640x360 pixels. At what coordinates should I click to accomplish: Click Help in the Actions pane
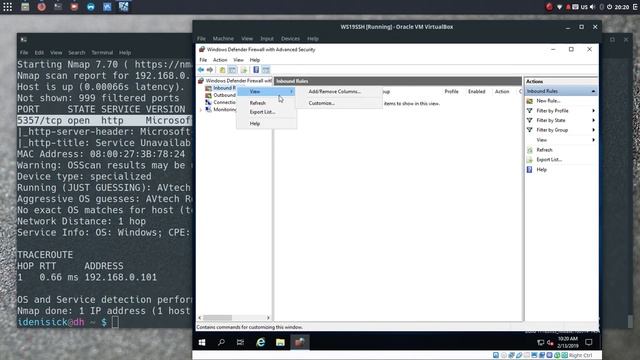(541, 169)
